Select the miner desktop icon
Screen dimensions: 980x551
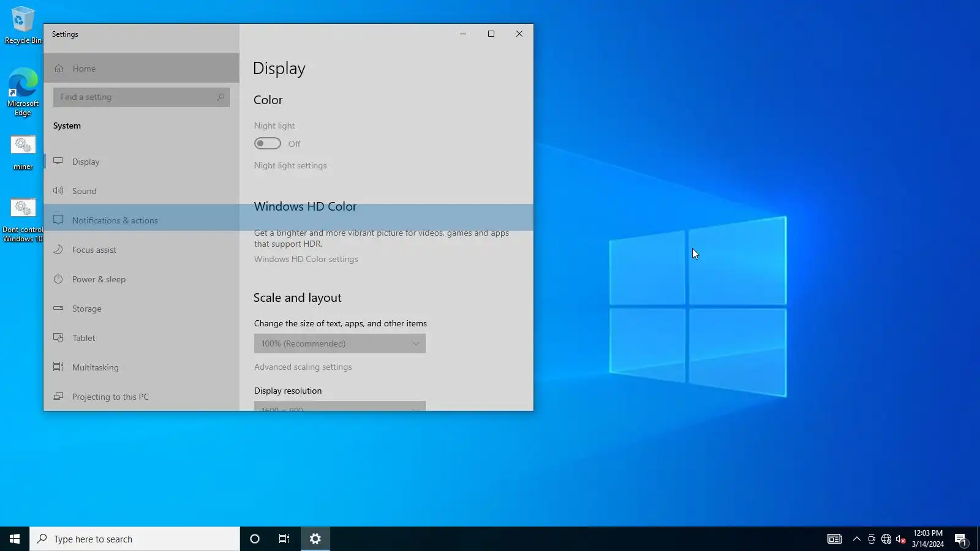tap(23, 153)
